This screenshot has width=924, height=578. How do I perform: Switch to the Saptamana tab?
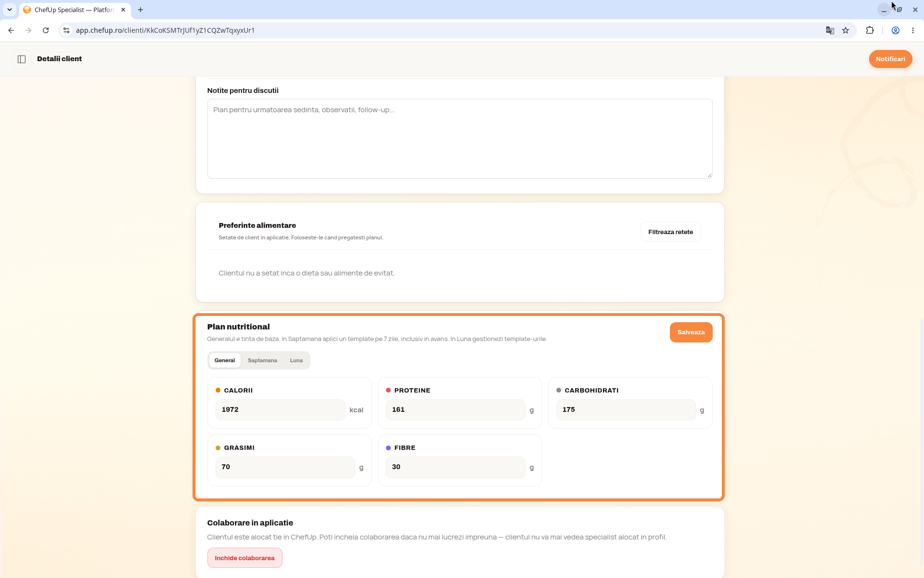click(x=262, y=360)
